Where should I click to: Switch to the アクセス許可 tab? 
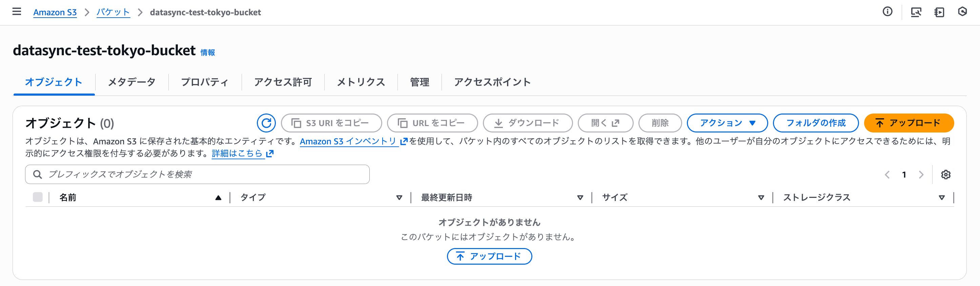pyautogui.click(x=283, y=82)
